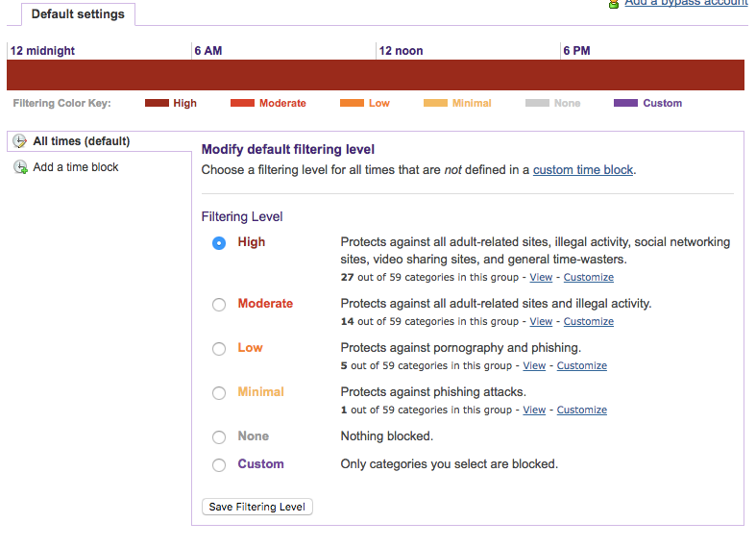View categories in the High group

coord(541,278)
